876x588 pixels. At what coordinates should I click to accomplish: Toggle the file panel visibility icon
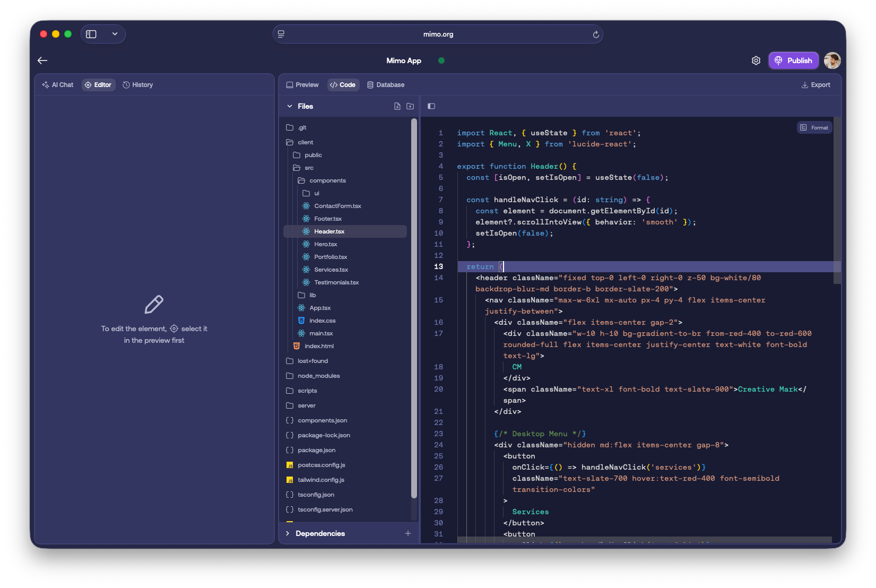[x=431, y=106]
